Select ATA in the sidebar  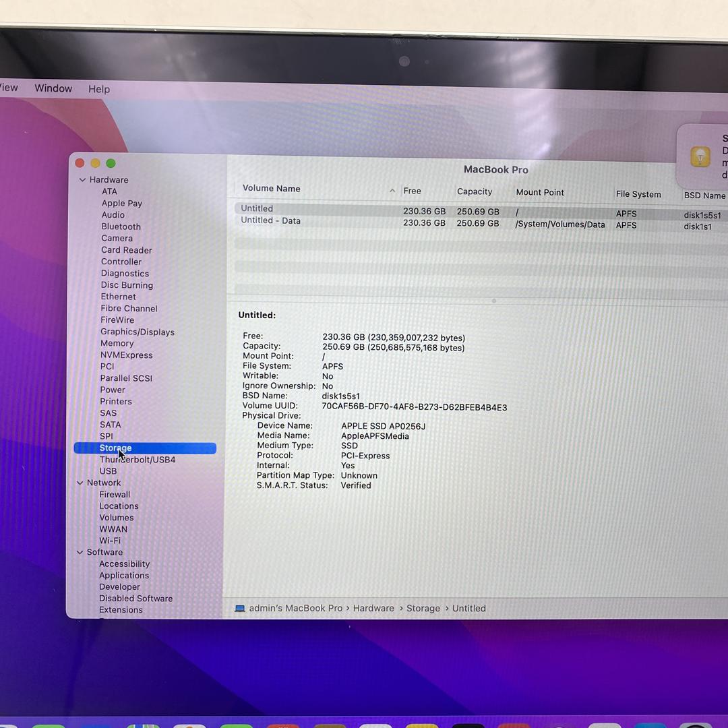[x=110, y=191]
